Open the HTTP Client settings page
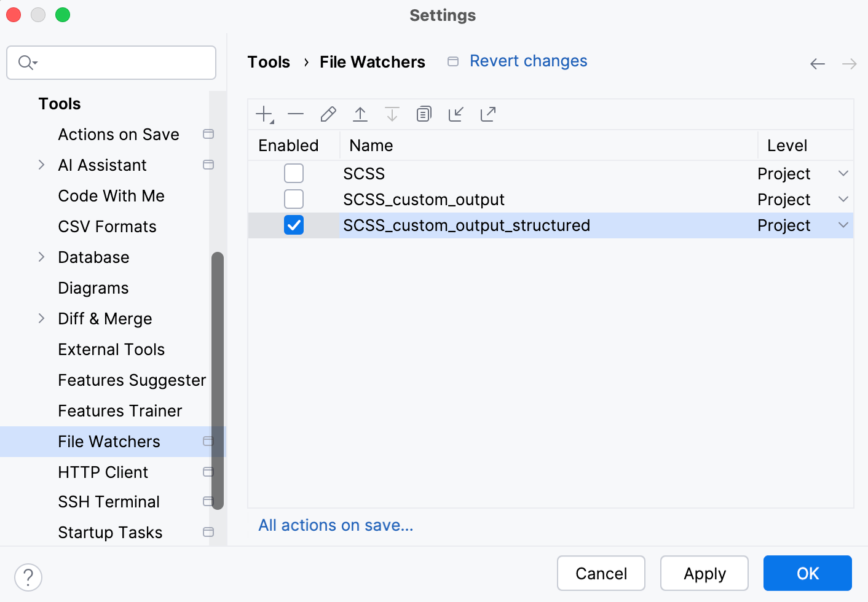This screenshot has height=602, width=868. 103,472
